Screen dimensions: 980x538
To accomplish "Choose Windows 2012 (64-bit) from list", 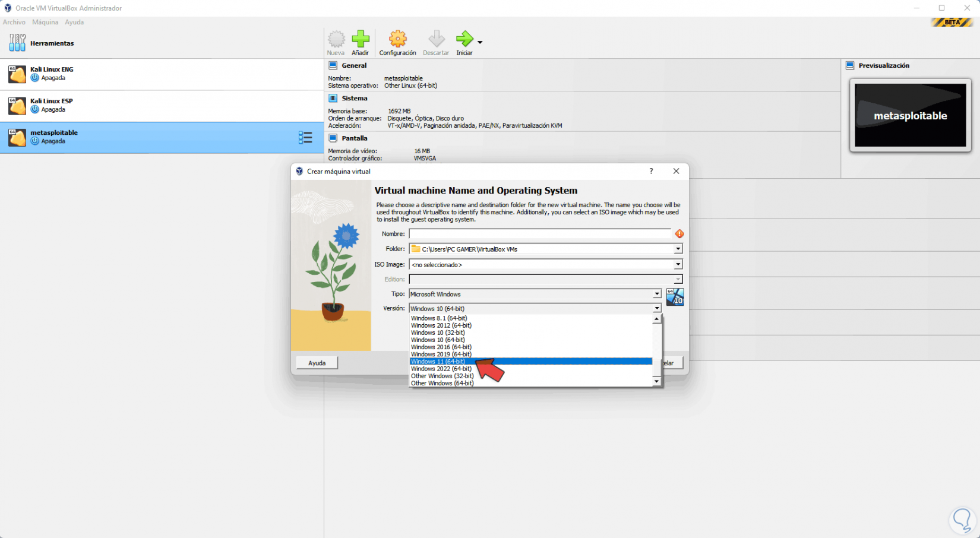I will pyautogui.click(x=531, y=325).
